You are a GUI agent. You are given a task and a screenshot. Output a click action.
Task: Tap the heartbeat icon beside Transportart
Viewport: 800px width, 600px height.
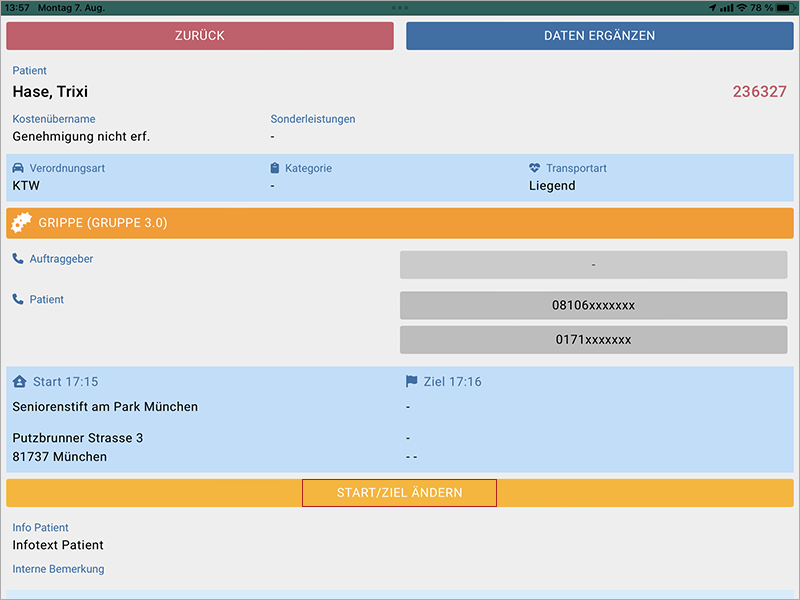535,168
